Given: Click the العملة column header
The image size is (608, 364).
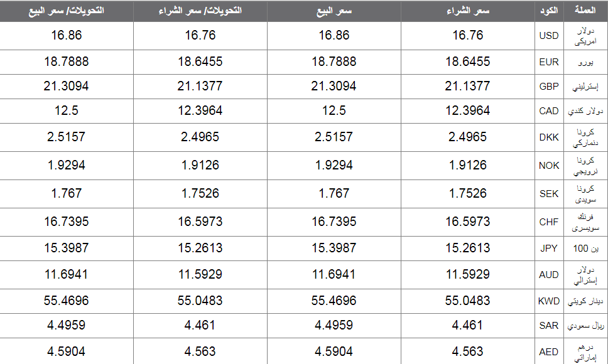Looking at the screenshot, I should 585,11.
